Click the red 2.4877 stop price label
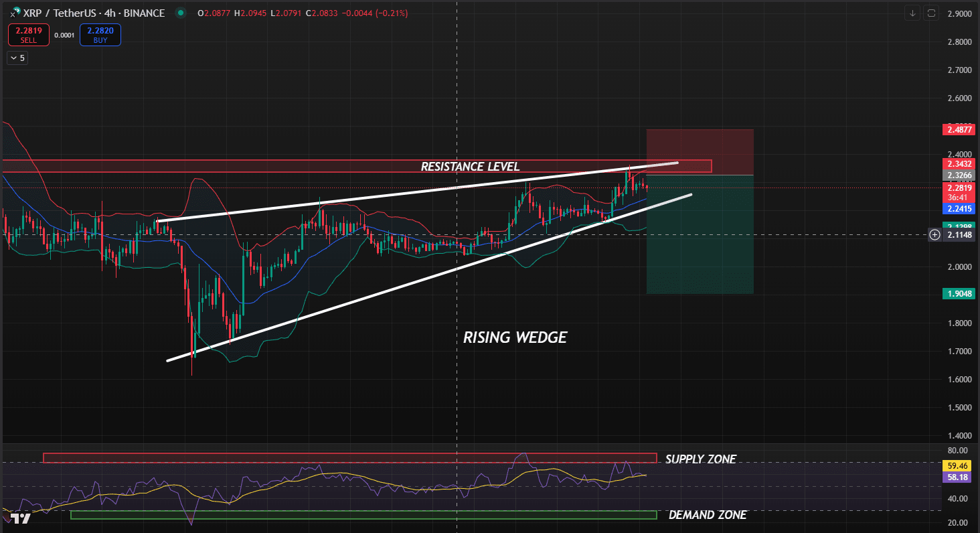This screenshot has height=533, width=980. click(x=959, y=129)
